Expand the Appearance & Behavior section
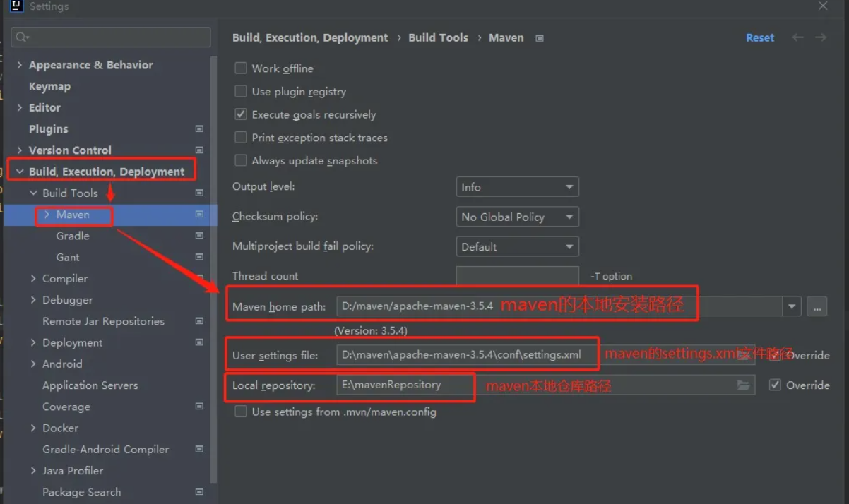849x504 pixels. click(x=20, y=65)
